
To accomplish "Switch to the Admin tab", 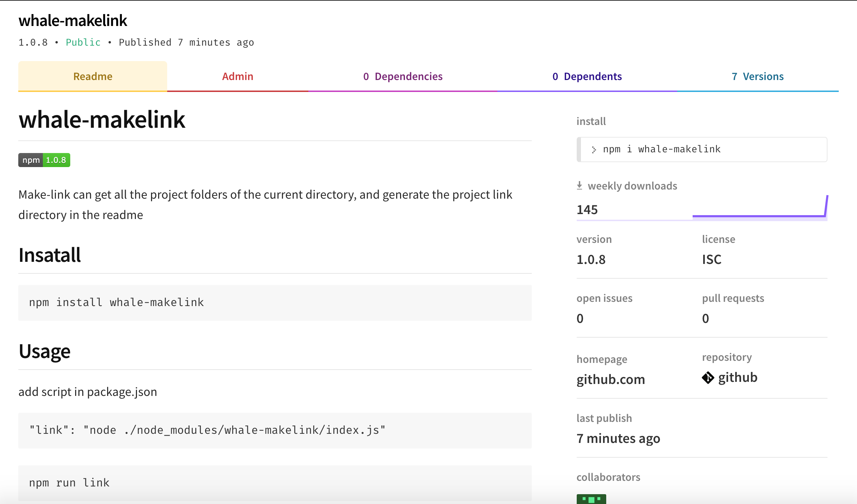I will (237, 76).
